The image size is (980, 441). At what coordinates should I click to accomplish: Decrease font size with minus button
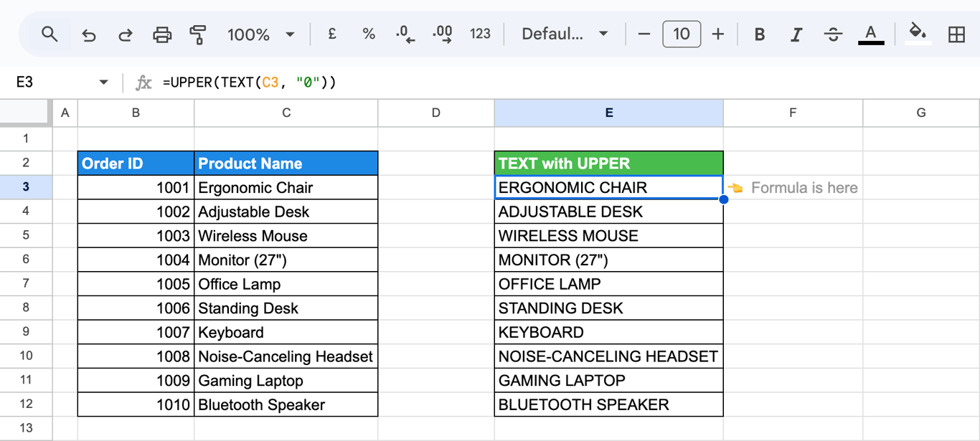click(644, 34)
